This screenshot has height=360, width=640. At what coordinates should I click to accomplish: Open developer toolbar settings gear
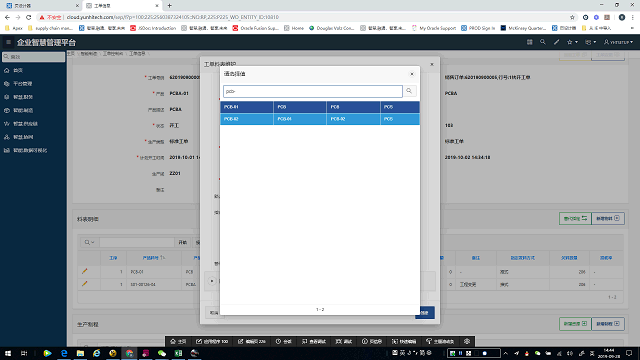coord(467,341)
